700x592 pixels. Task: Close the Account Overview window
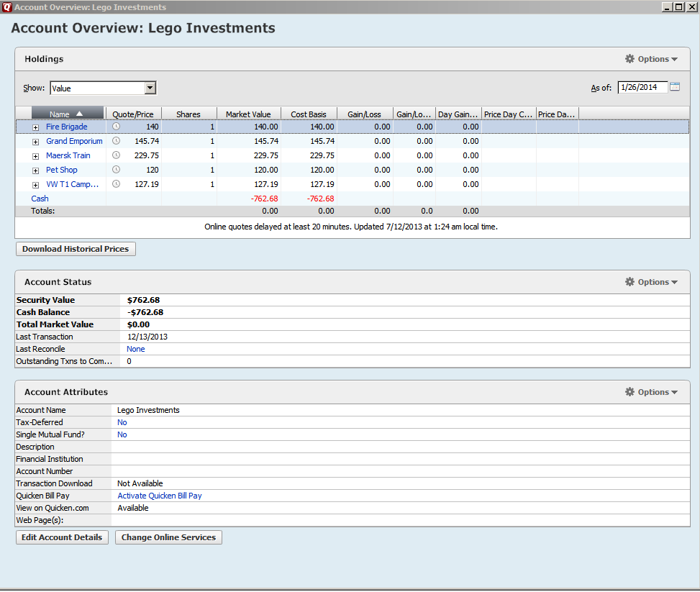[691, 6]
